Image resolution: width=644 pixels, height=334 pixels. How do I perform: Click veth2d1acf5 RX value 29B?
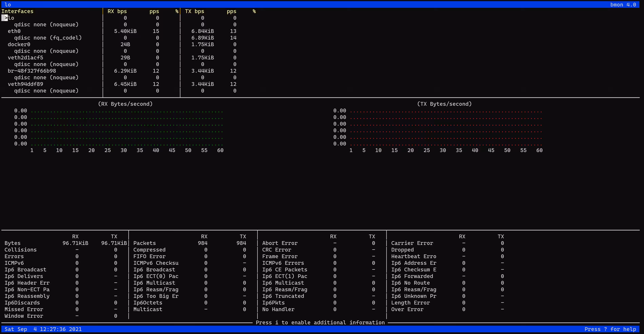[x=125, y=58]
